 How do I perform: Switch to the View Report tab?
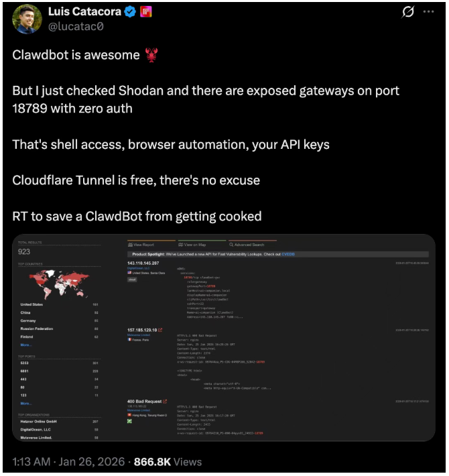[x=143, y=245]
